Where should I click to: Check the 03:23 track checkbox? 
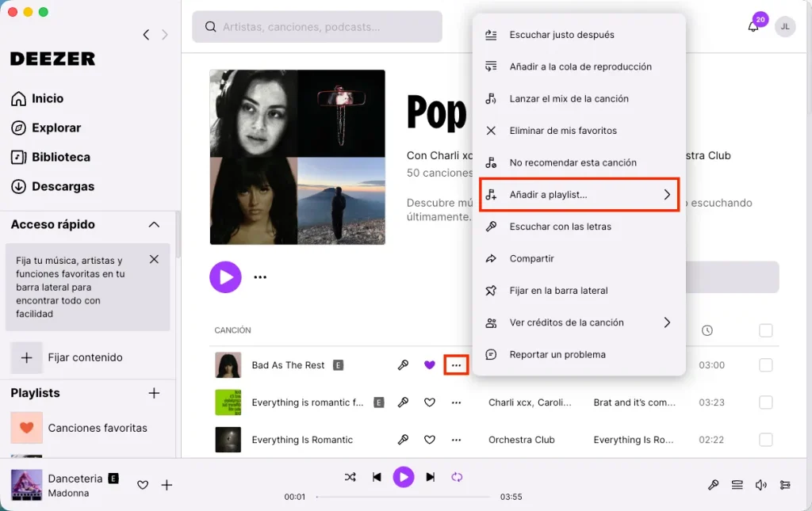pos(765,402)
